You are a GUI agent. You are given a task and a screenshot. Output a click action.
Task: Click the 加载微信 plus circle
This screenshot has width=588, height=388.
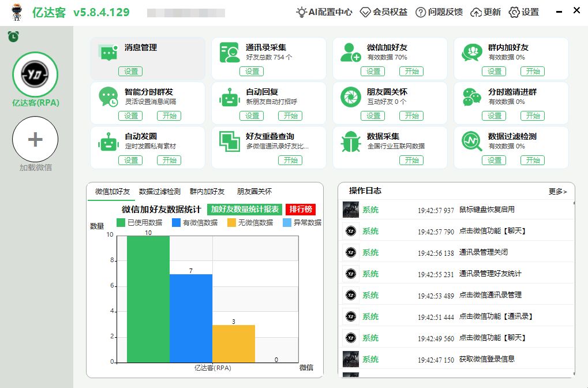coord(35,139)
